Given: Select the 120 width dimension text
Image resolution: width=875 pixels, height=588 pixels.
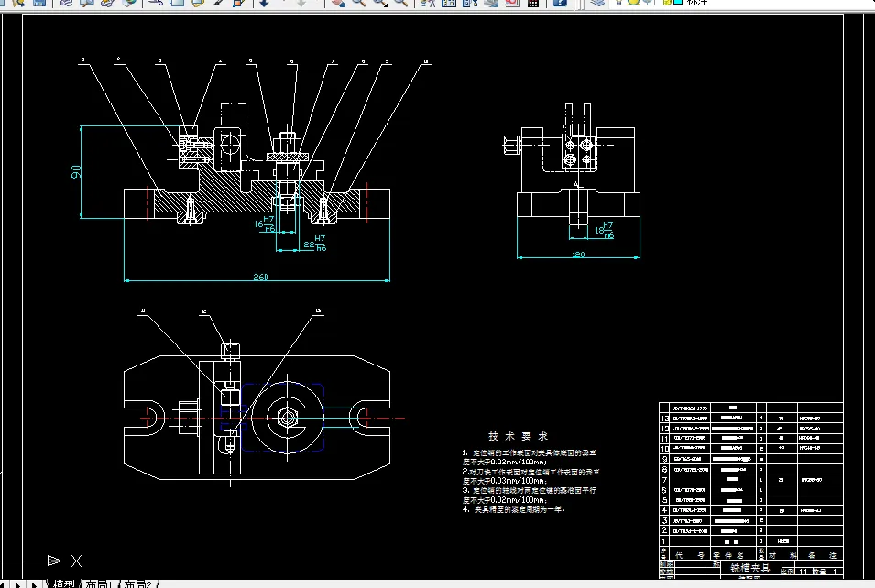Looking at the screenshot, I should click(578, 255).
